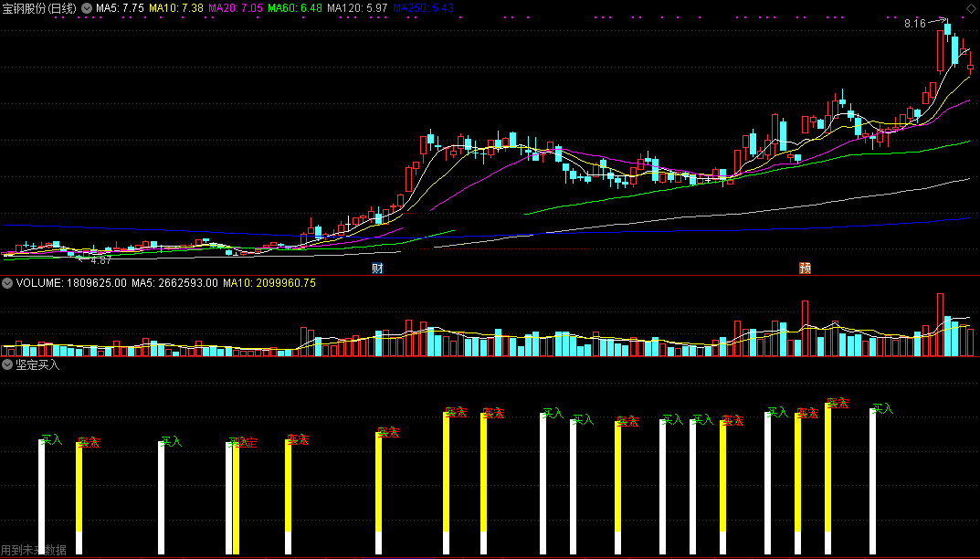Click the VOLUME: 1809625.00 readout
Image resolution: width=980 pixels, height=559 pixels.
point(71,283)
